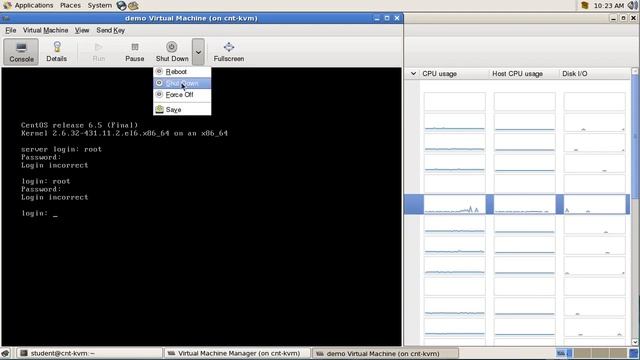Minimize the demo Virtual Machine window
The image size is (640, 360).
pyautogui.click(x=376, y=18)
